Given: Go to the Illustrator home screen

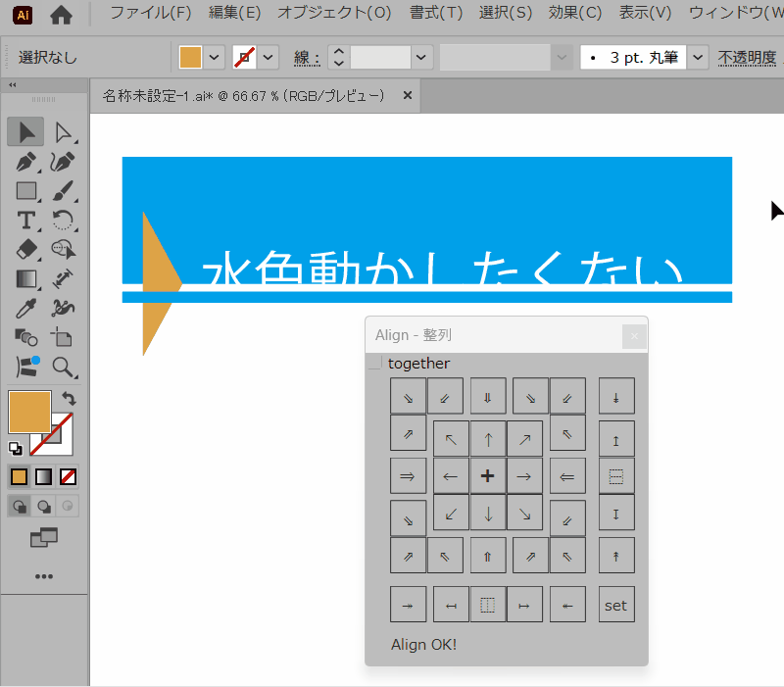Looking at the screenshot, I should click(x=61, y=15).
